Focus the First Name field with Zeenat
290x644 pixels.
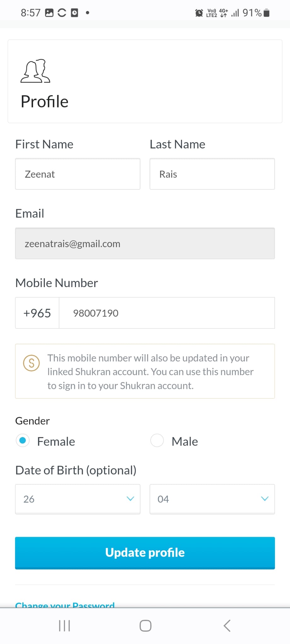[x=78, y=174]
